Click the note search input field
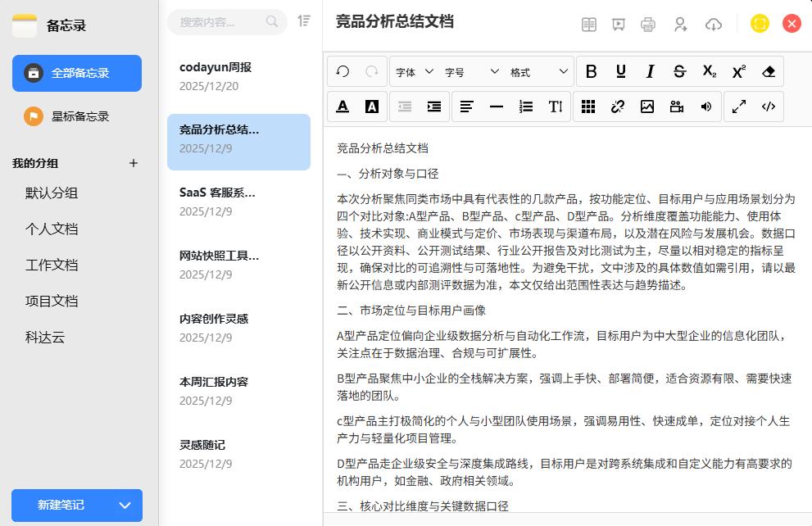This screenshot has width=812, height=526. point(220,22)
